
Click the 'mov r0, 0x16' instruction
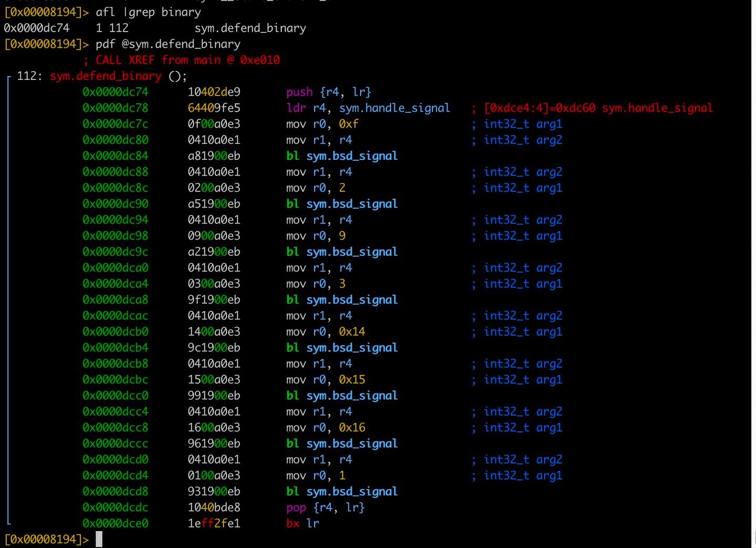point(325,428)
